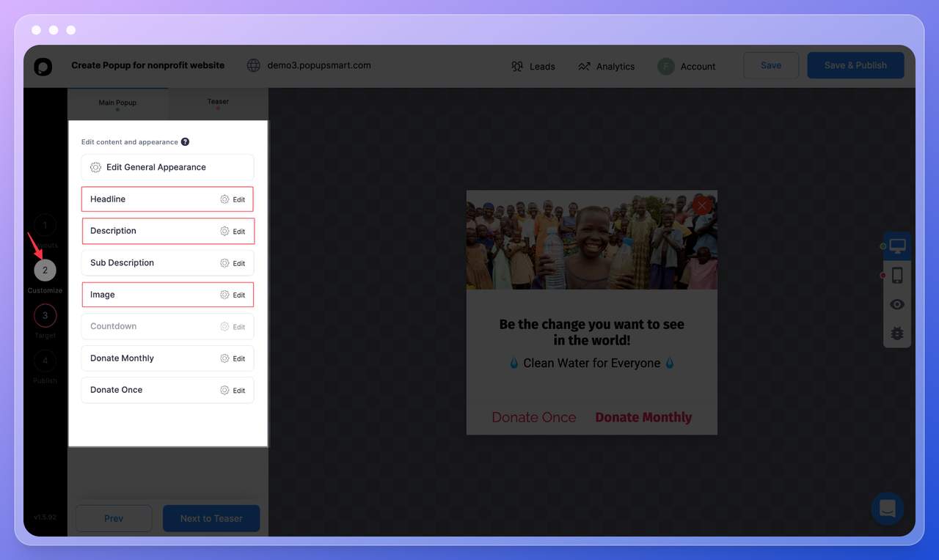Go to step 1 Layouts
The width and height of the screenshot is (939, 560).
tap(45, 226)
